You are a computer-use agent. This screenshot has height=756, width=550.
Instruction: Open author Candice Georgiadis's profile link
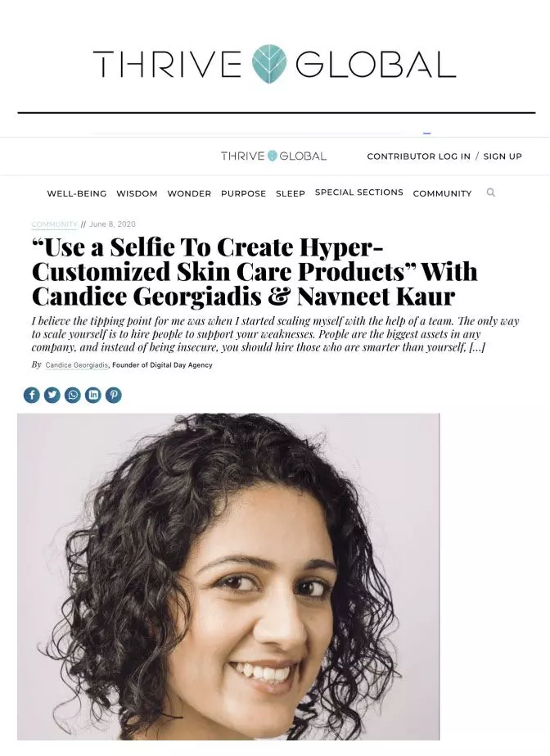pyautogui.click(x=77, y=365)
